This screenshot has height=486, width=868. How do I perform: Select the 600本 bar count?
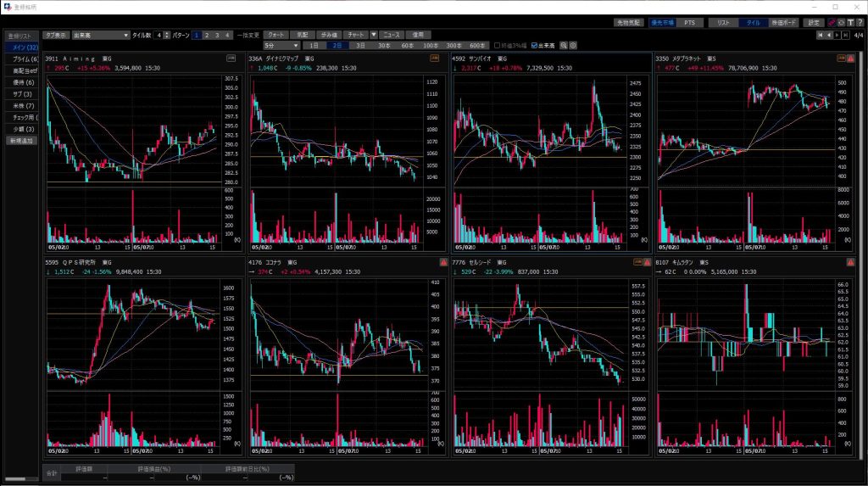tap(477, 46)
